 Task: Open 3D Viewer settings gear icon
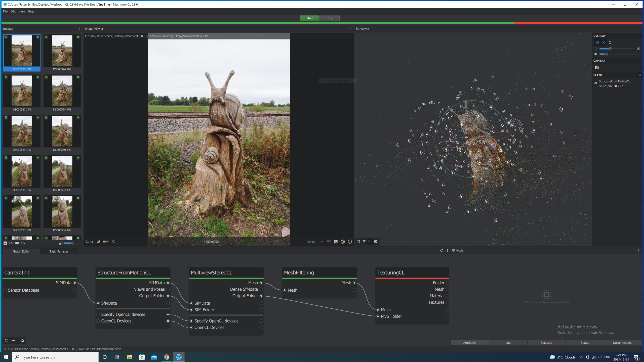[x=376, y=242]
